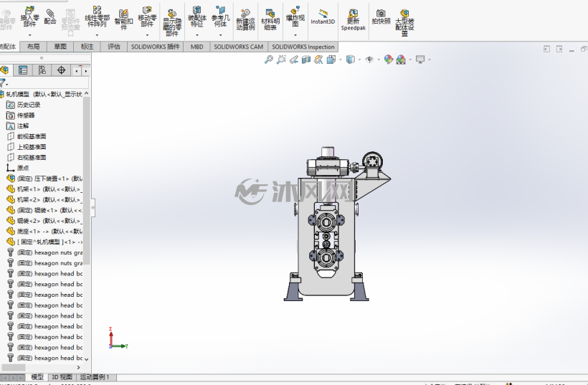Click Edit Appearance color ball icon

(x=389, y=60)
